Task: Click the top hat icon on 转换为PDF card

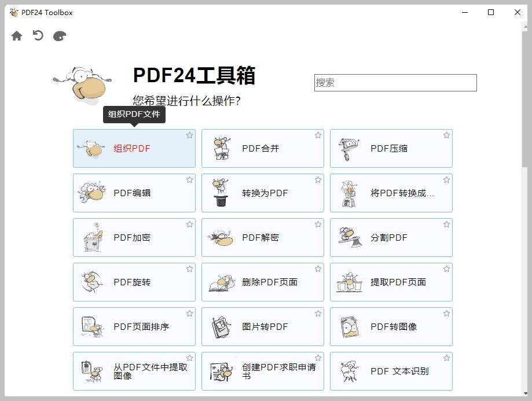Action: 221,192
